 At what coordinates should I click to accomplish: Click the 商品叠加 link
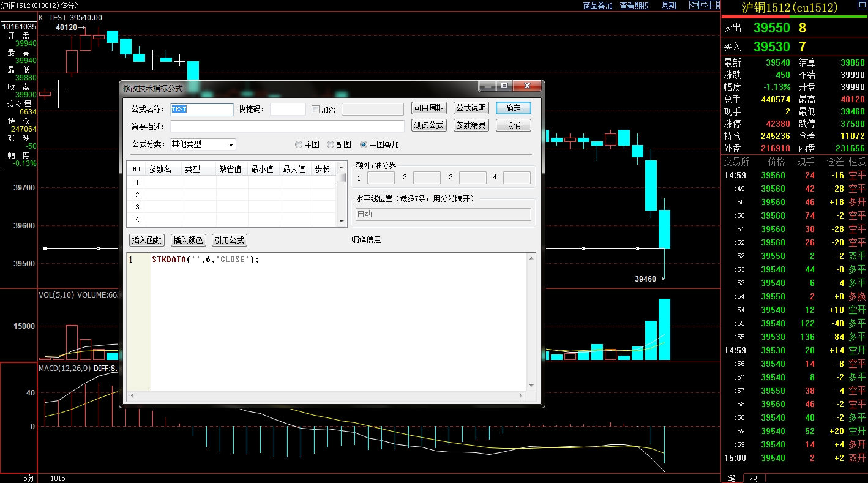pos(597,6)
